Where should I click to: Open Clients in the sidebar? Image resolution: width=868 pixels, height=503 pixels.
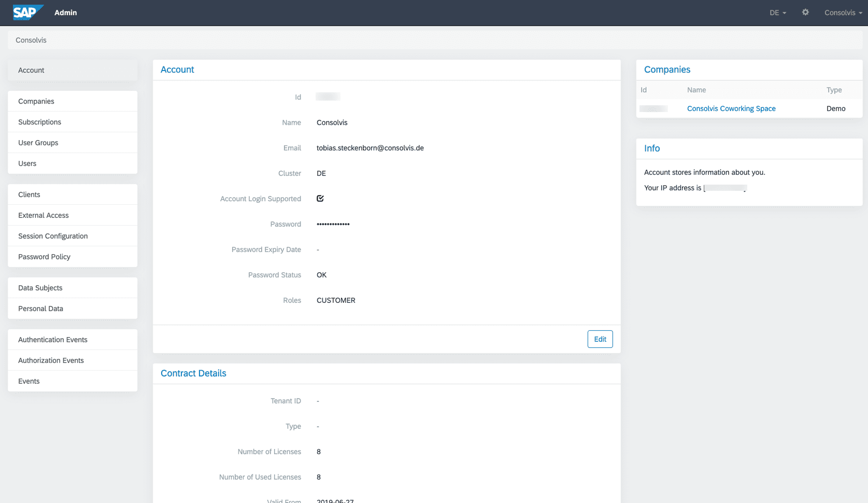(x=73, y=194)
